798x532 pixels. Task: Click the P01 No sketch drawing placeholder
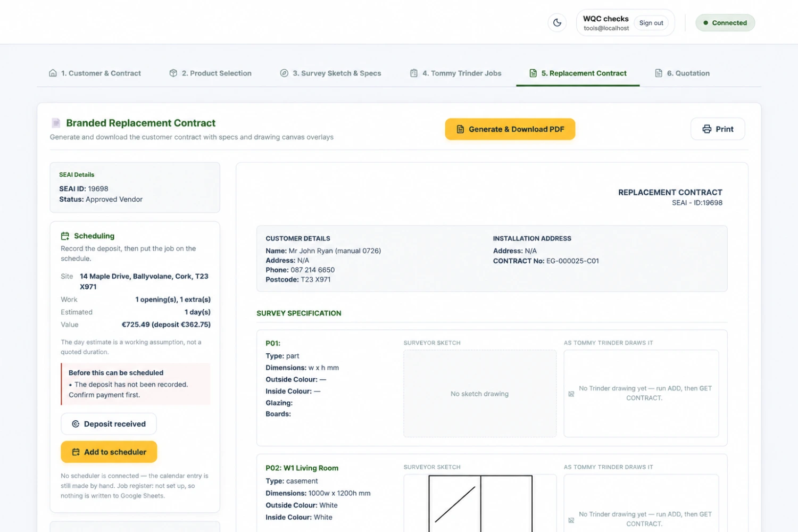pos(480,394)
